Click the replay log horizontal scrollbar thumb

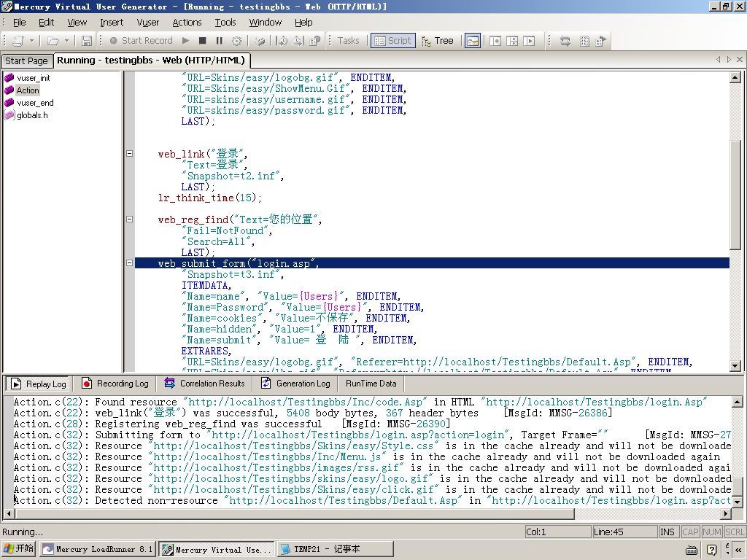click(295, 514)
